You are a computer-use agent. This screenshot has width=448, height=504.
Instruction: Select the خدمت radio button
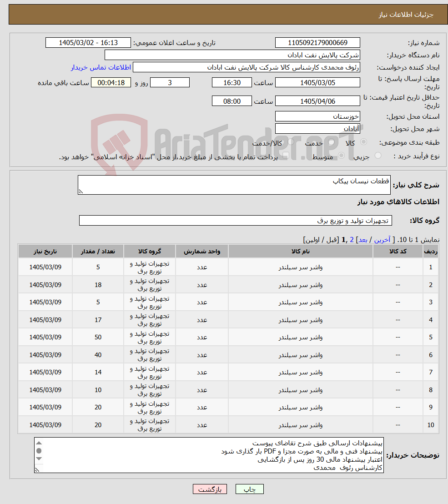[x=332, y=142]
